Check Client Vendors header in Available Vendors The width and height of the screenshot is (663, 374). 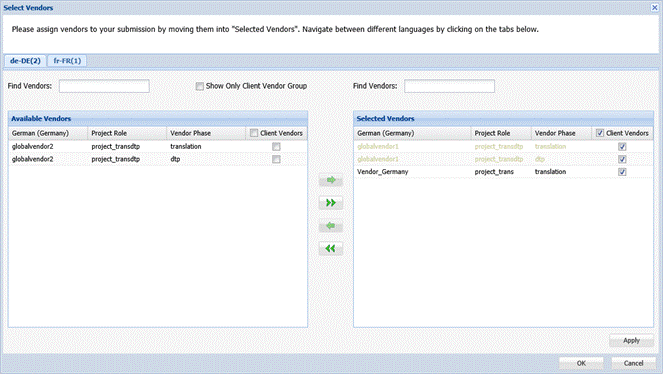point(254,133)
